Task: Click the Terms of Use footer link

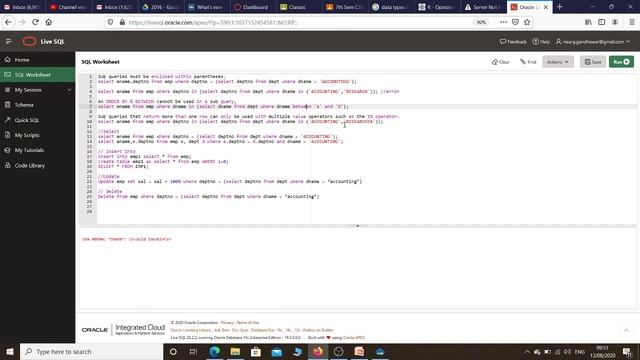Action: coord(248,322)
